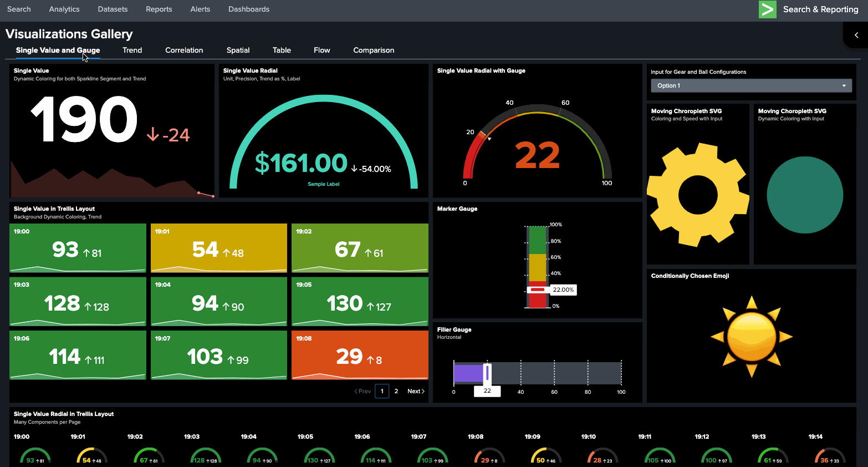Click the red down-arrow trend beside 190
The height and width of the screenshot is (467, 868).
[153, 135]
